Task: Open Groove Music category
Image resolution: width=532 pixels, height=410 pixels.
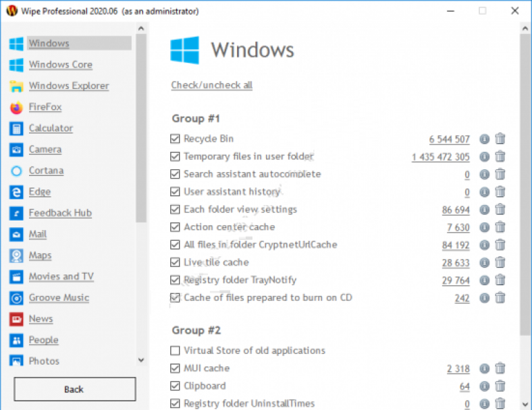Action: point(59,297)
